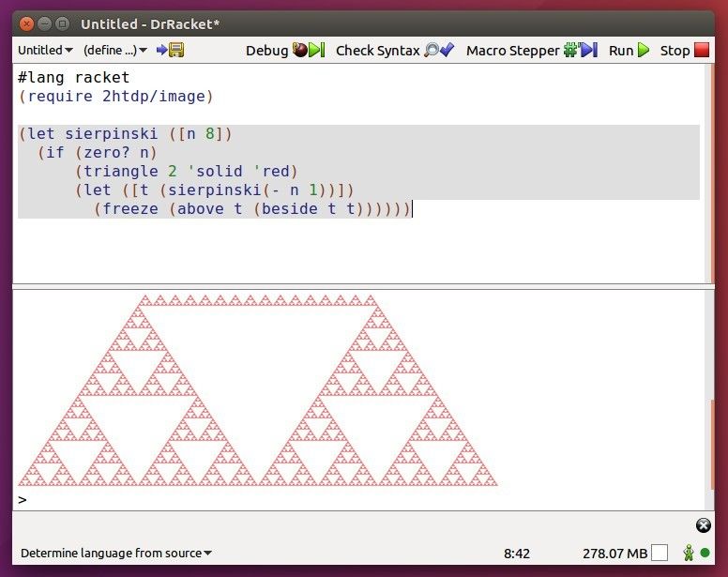Stop execution with the red Stop button
The height and width of the screenshot is (577, 728).
pyautogui.click(x=685, y=50)
